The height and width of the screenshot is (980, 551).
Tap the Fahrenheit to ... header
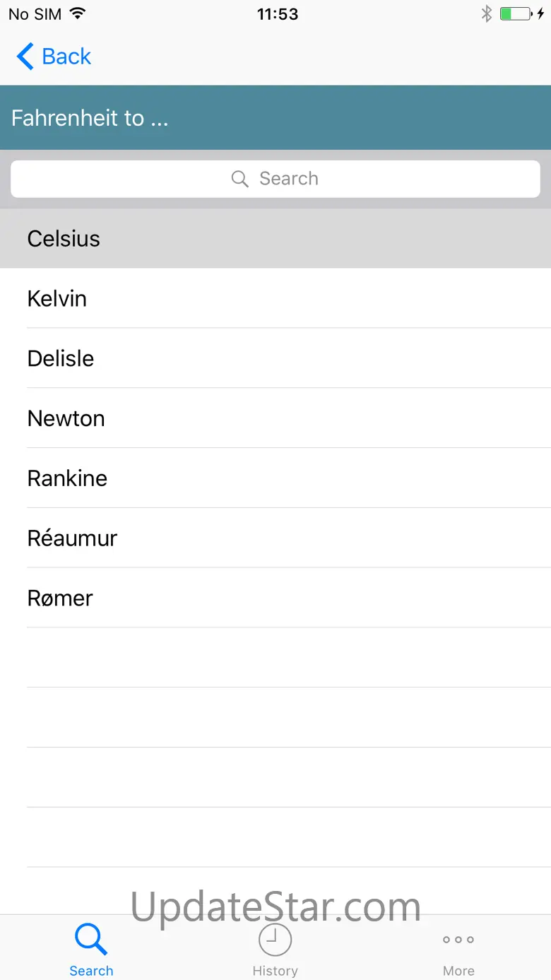[x=90, y=118]
